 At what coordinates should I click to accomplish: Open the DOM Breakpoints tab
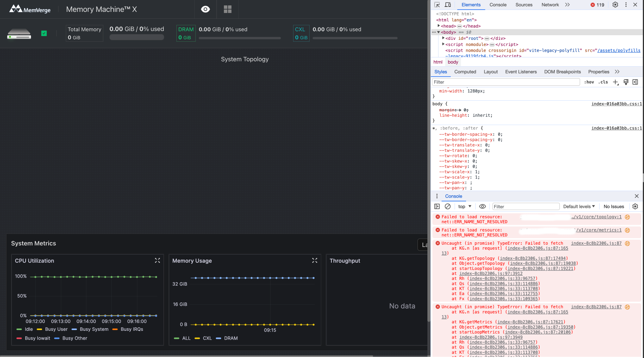point(562,72)
